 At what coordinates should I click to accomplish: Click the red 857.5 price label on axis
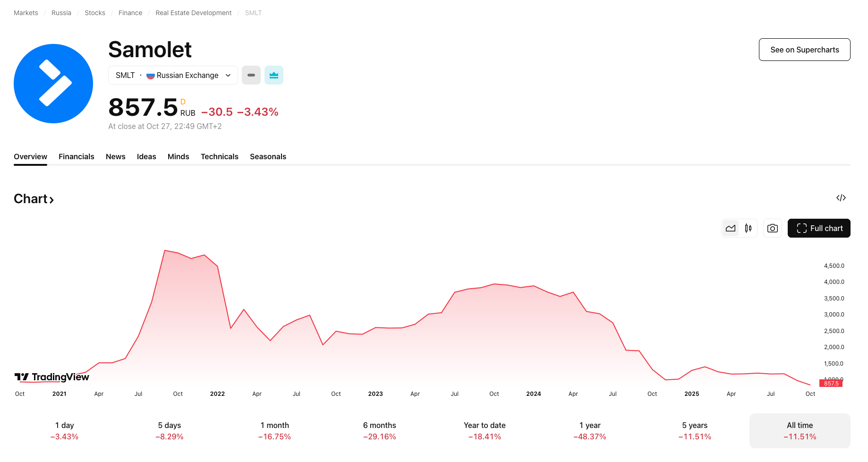[x=831, y=384]
